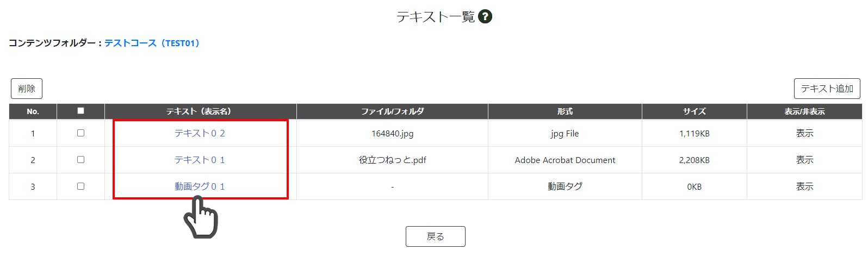Click the テキスト追加 button
This screenshot has width=868, height=256.
click(827, 89)
